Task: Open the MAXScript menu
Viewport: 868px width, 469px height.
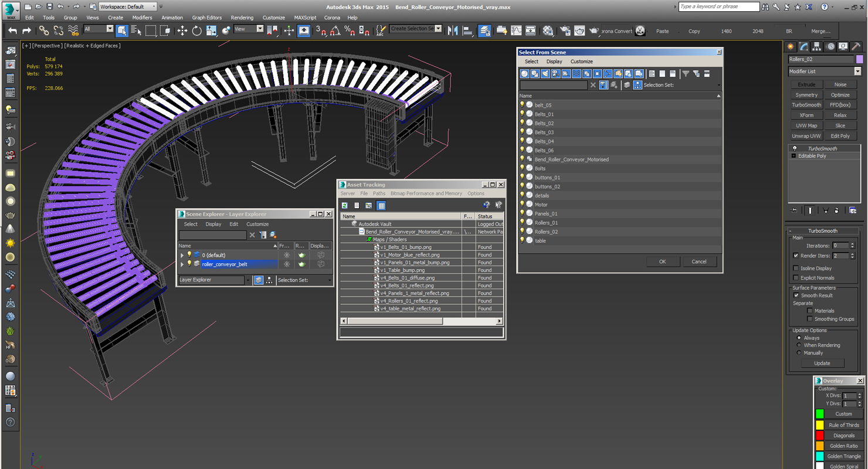Action: click(x=305, y=18)
